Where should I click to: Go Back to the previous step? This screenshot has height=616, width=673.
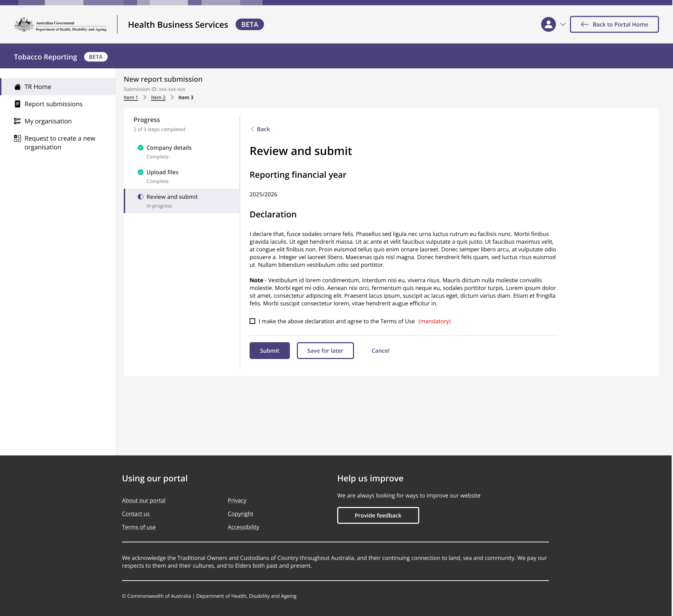point(260,129)
